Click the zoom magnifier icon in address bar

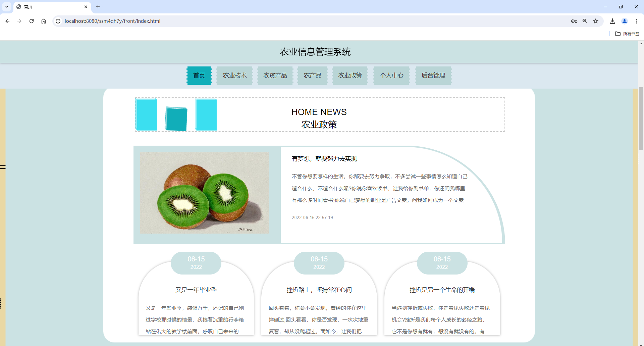click(x=585, y=21)
